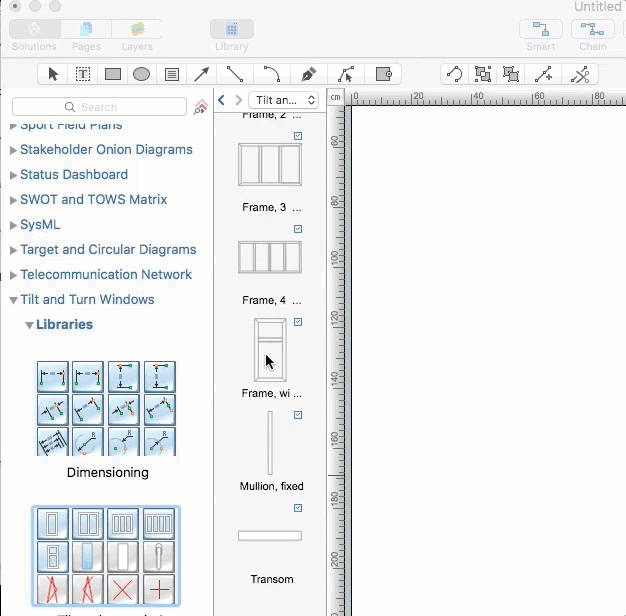
Task: Click the Status Dashboard label
Action: click(74, 174)
